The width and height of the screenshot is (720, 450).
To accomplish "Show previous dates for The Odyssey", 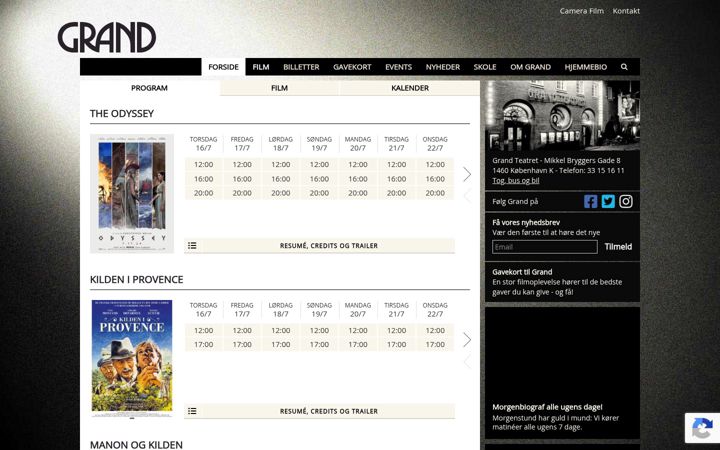I will [x=467, y=196].
